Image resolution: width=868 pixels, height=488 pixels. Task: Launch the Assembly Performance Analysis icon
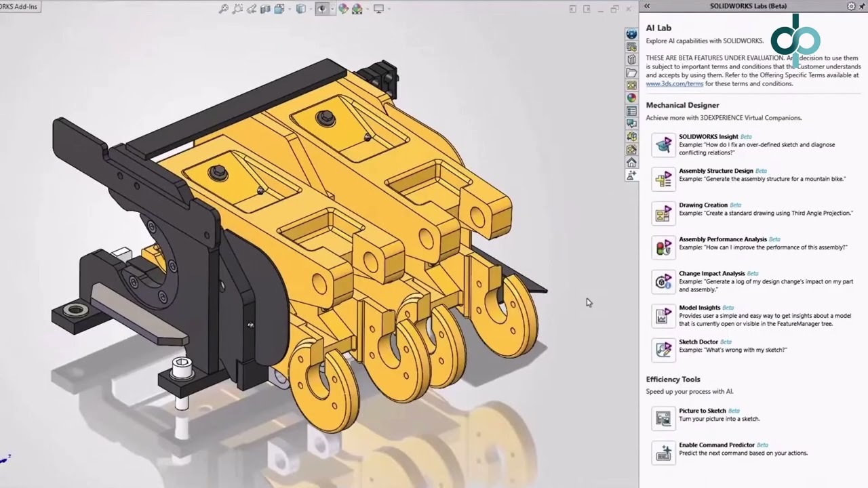[x=663, y=247]
